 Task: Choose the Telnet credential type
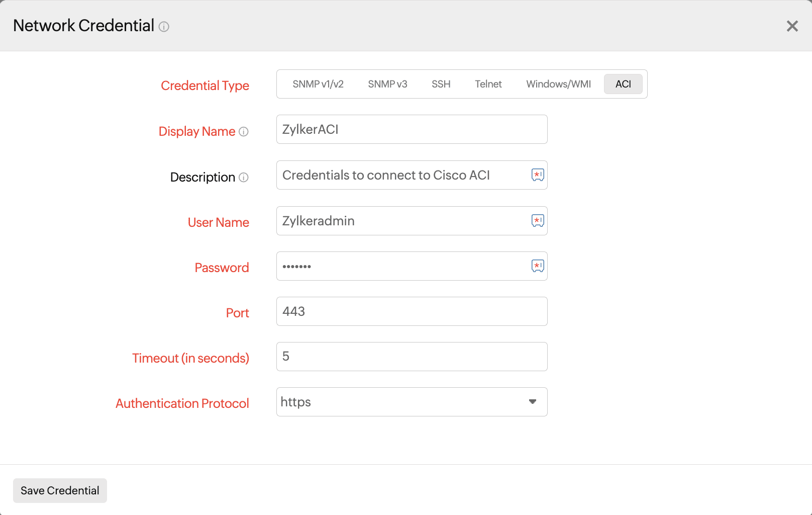coord(488,84)
